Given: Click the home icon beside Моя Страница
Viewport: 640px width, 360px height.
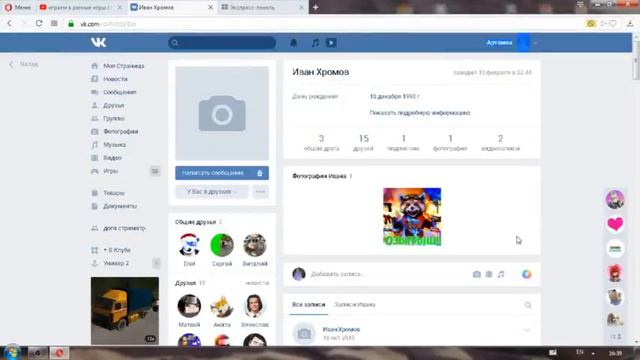Looking at the screenshot, I should [95, 66].
